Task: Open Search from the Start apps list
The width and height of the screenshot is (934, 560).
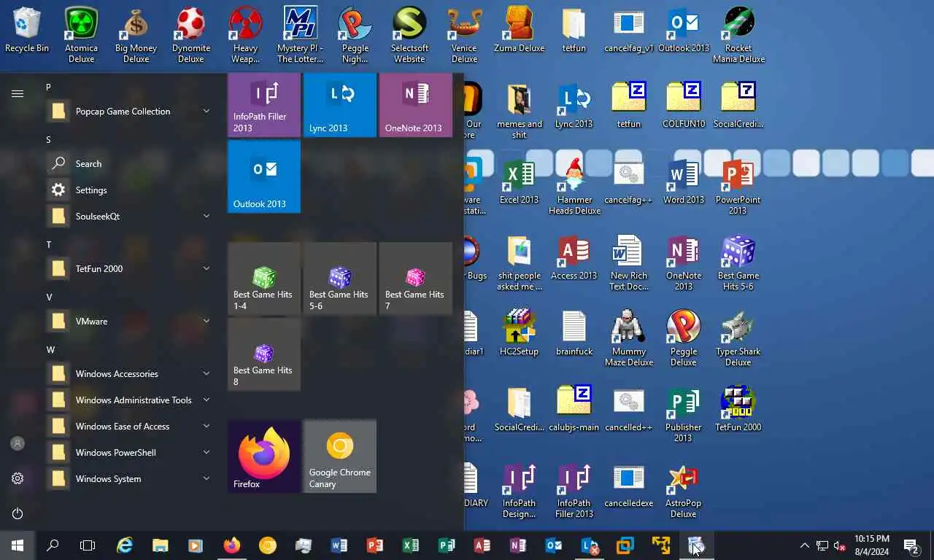Action: pos(130,163)
